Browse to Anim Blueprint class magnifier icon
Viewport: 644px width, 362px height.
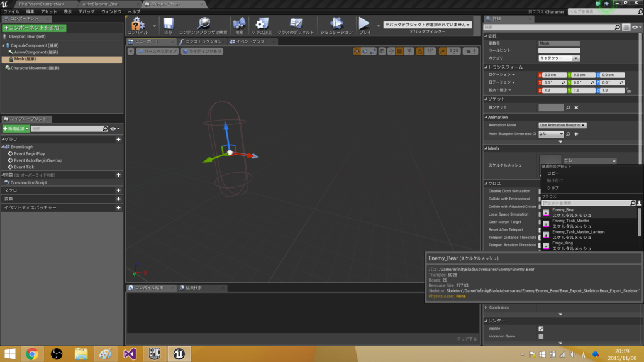568,134
